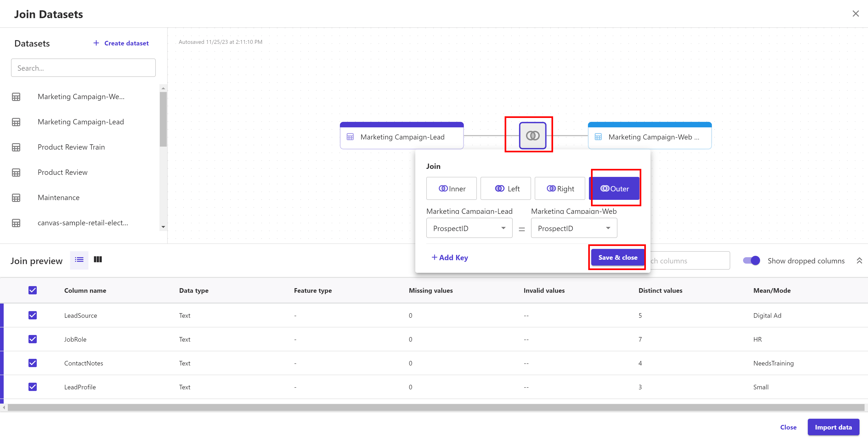Screen dimensions: 868x438
Task: Click the table icon on the Marketing Campaign-Lead node
Action: pos(350,137)
